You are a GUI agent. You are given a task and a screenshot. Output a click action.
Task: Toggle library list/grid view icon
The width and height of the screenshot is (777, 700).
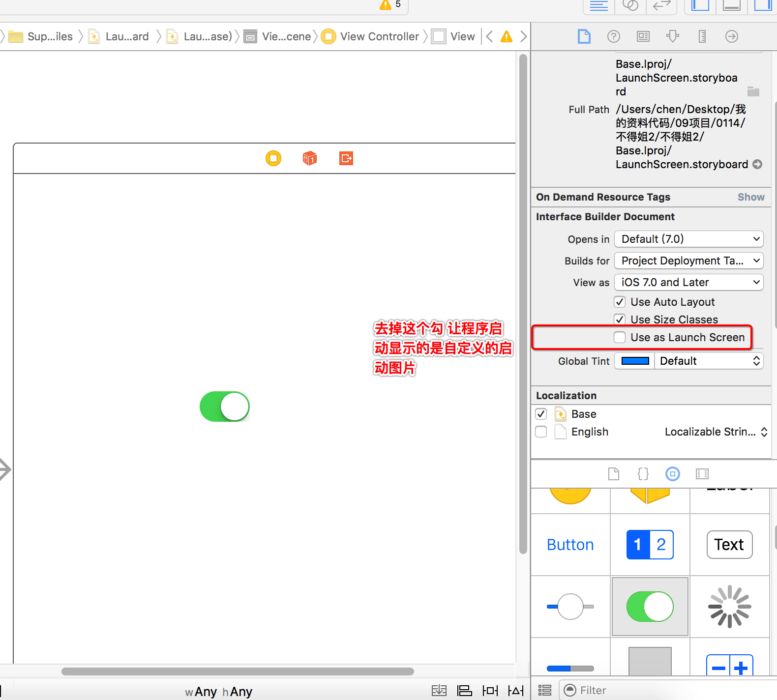[x=545, y=690]
